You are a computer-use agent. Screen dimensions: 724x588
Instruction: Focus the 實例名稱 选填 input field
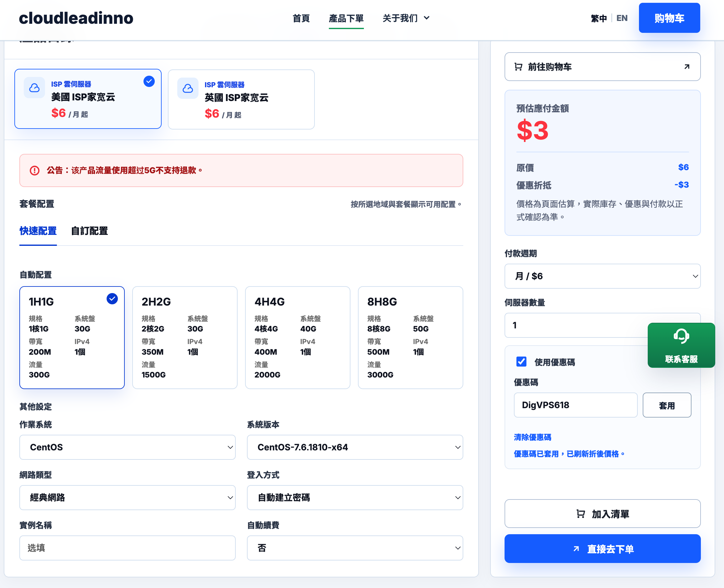[128, 548]
